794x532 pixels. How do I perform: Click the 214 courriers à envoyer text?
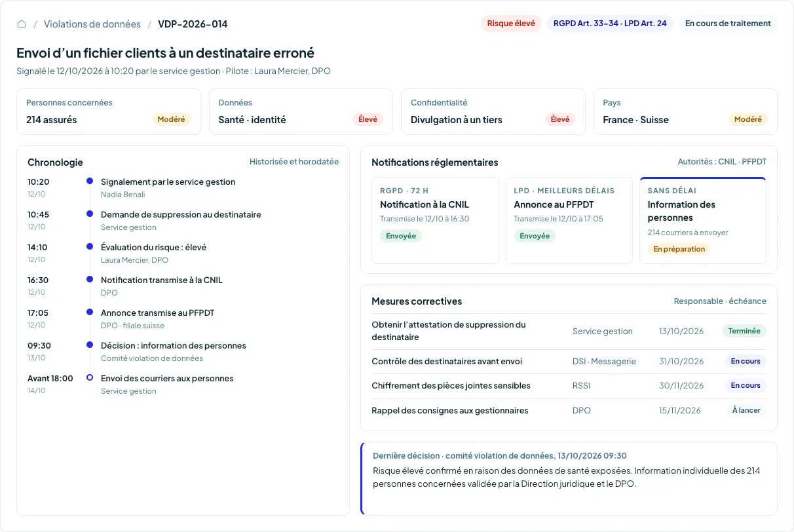[688, 233]
